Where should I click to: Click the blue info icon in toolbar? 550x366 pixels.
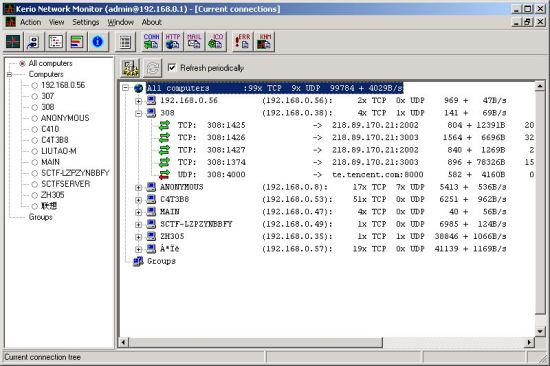pos(98,42)
